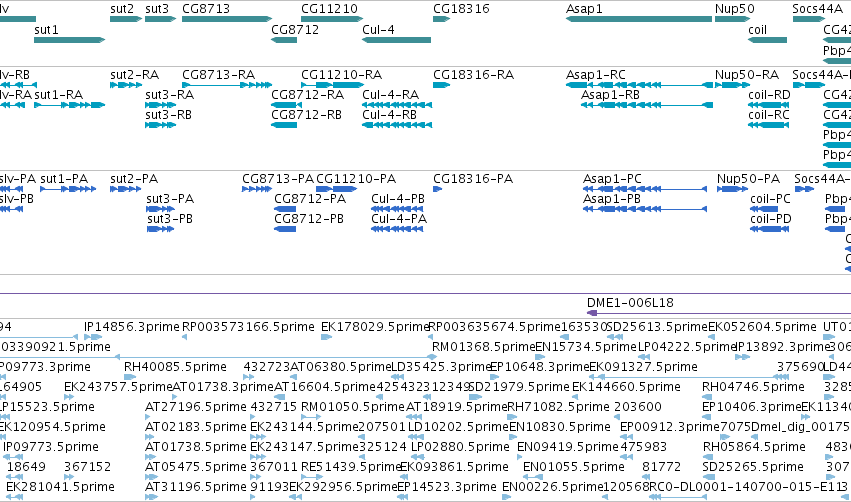
Task: Click the sut2-RA transcript
Action: coord(125,85)
